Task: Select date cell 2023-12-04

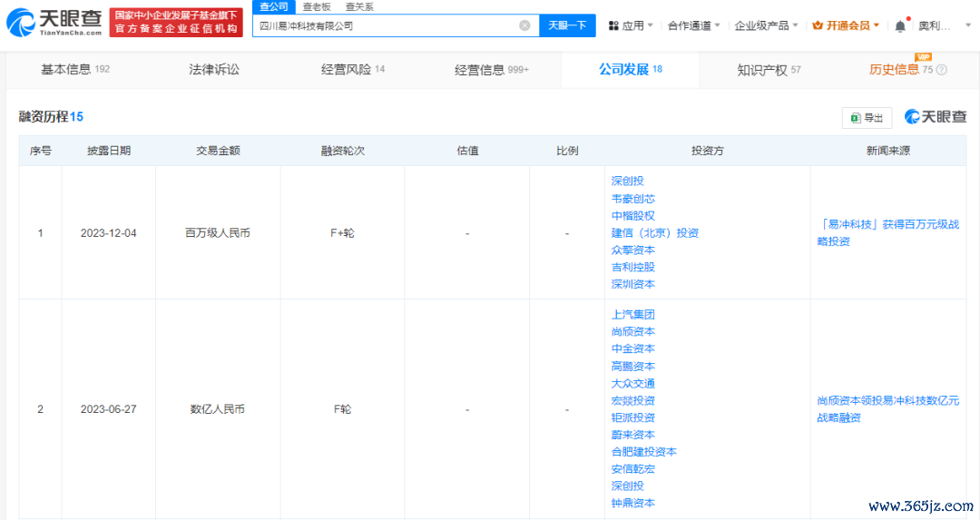Action: pos(108,233)
